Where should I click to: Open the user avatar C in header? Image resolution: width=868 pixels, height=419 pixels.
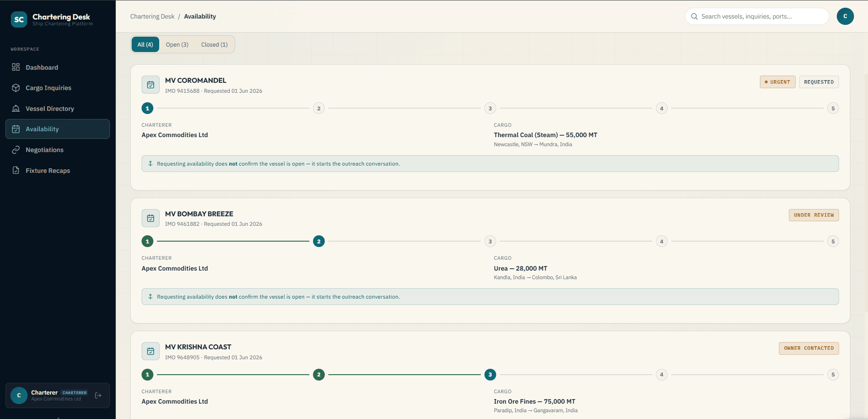(x=845, y=16)
